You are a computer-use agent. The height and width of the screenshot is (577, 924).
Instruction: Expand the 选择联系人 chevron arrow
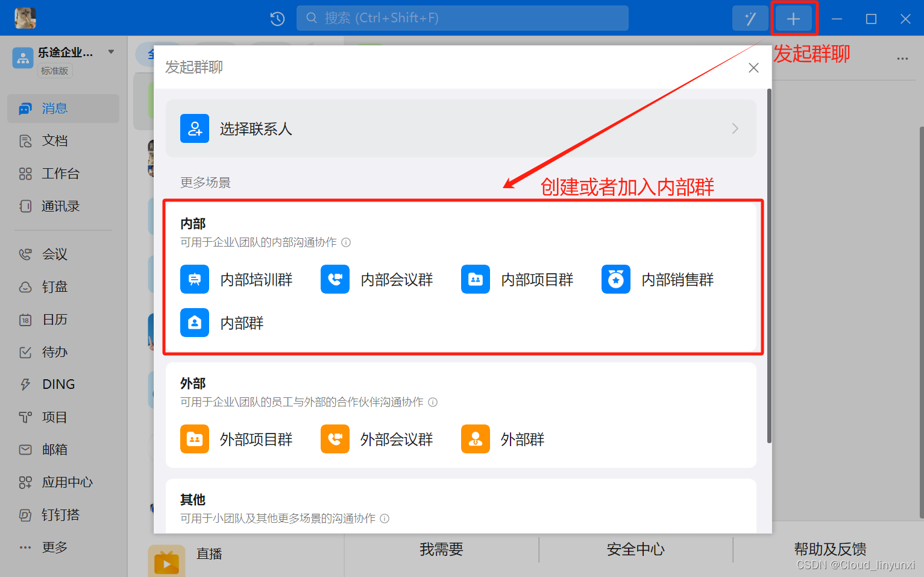[x=735, y=128]
